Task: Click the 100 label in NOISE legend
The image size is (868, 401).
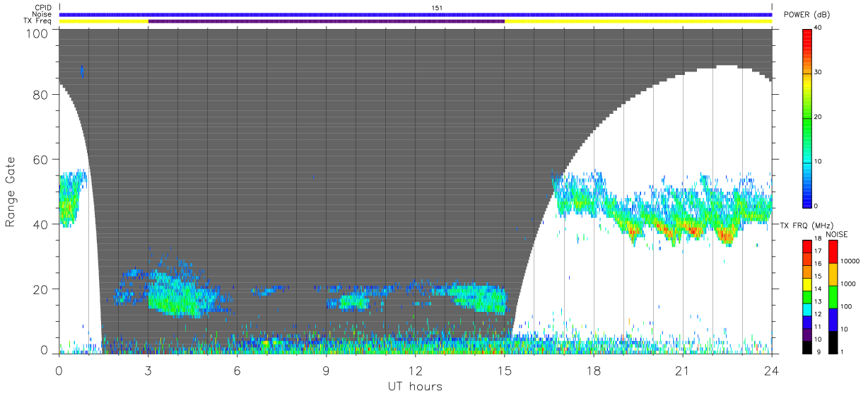Action: pos(846,306)
